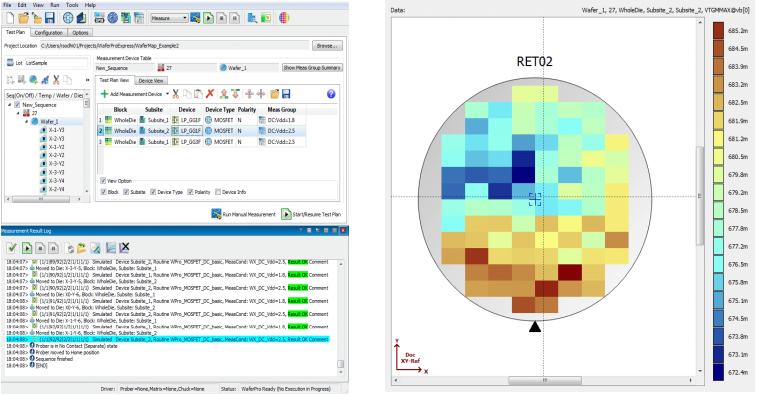The image size is (758, 396).
Task: Uncheck the Block view option checkbox
Action: (103, 192)
